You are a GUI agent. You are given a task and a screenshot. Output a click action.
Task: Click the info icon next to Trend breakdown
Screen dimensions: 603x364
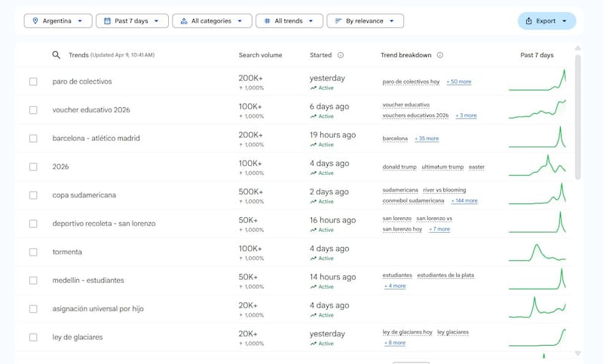pos(440,55)
